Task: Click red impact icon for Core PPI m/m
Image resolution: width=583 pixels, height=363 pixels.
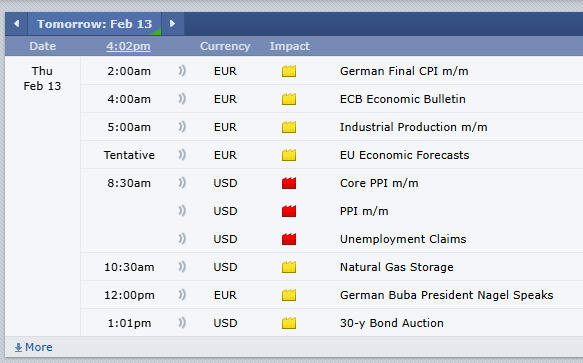Action: [289, 183]
